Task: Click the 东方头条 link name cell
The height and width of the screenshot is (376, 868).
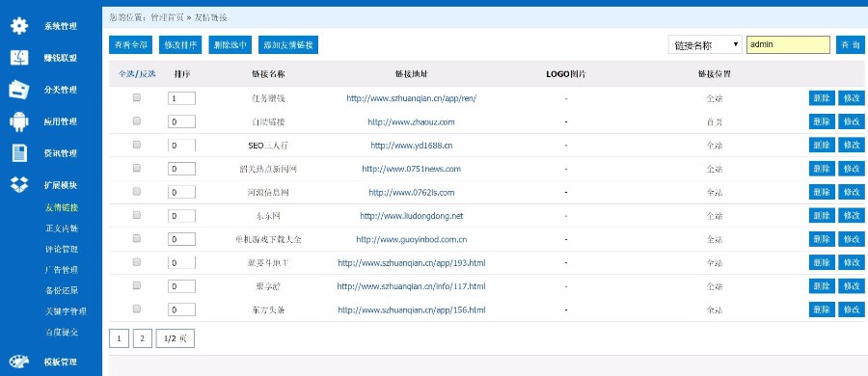Action: click(x=268, y=310)
